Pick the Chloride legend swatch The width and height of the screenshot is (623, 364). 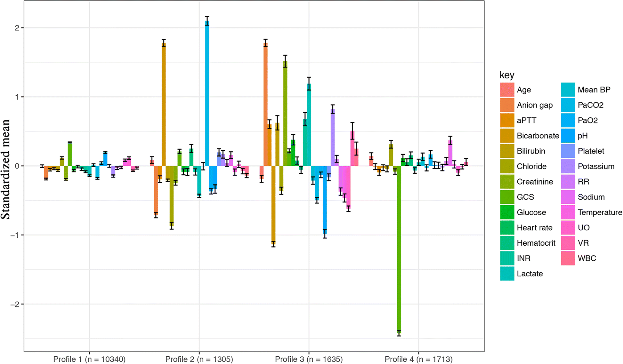(507, 166)
